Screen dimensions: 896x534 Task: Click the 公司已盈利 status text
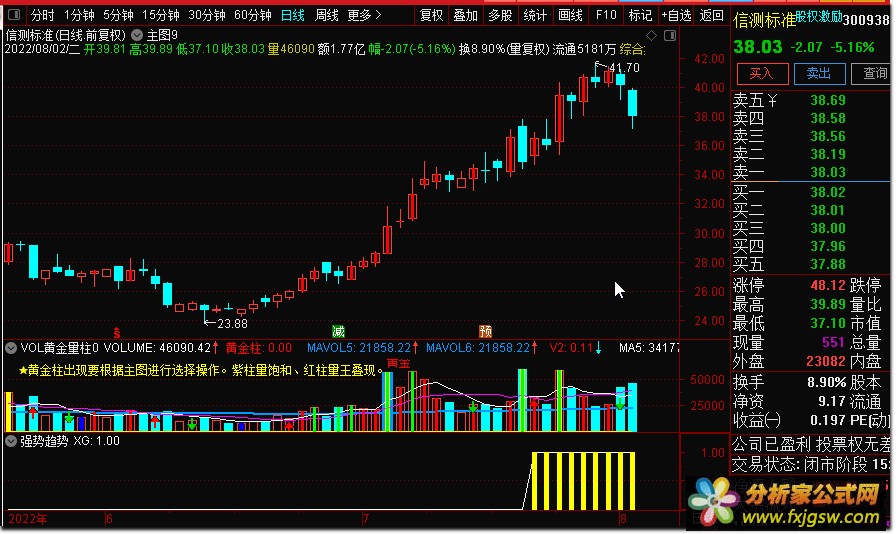pyautogui.click(x=771, y=444)
